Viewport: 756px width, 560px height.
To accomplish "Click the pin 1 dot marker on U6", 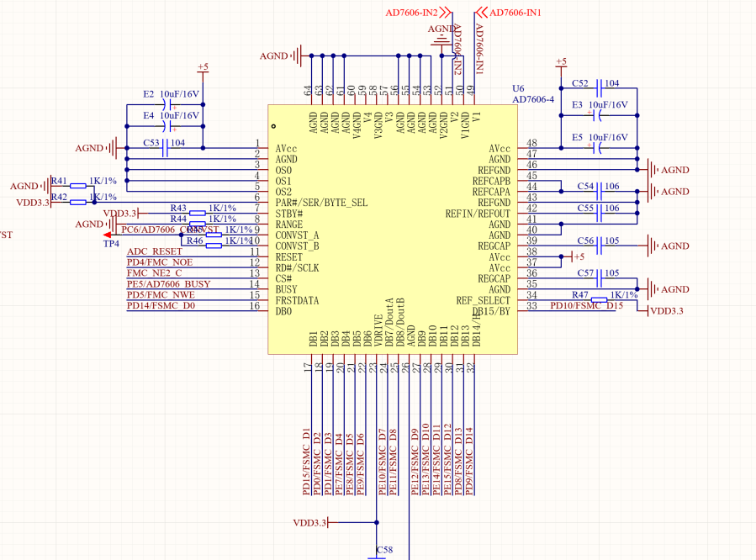I will (x=273, y=126).
